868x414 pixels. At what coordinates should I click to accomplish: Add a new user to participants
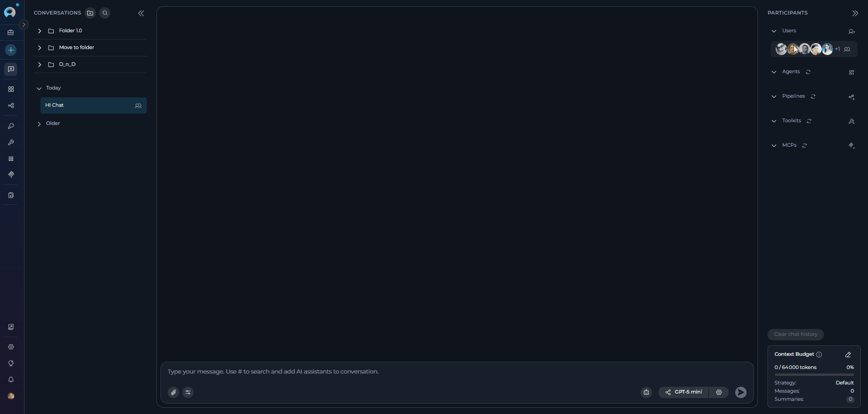click(x=852, y=31)
